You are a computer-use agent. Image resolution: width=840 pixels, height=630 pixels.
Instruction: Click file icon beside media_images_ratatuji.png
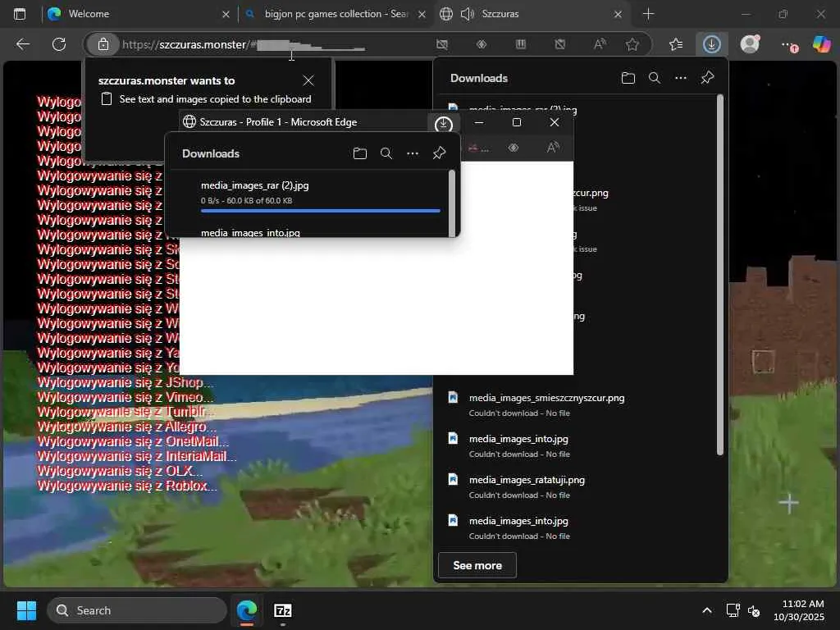coord(453,479)
